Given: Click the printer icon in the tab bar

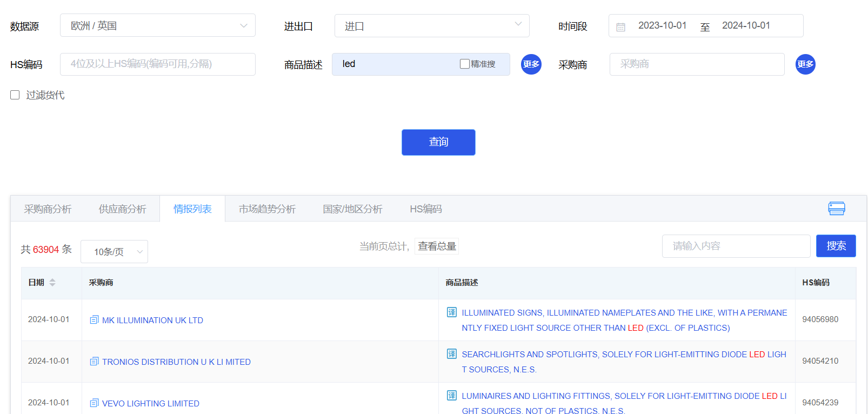Looking at the screenshot, I should [x=836, y=209].
